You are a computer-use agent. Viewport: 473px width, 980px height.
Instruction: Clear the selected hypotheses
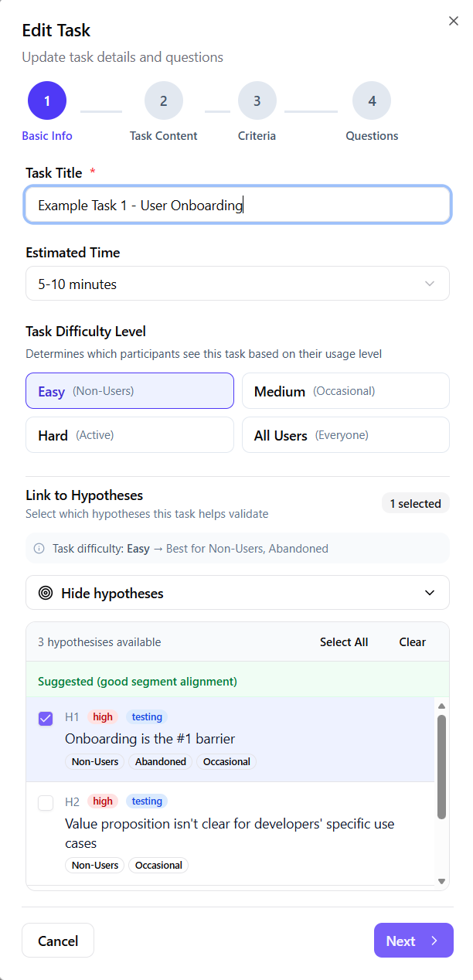(413, 642)
